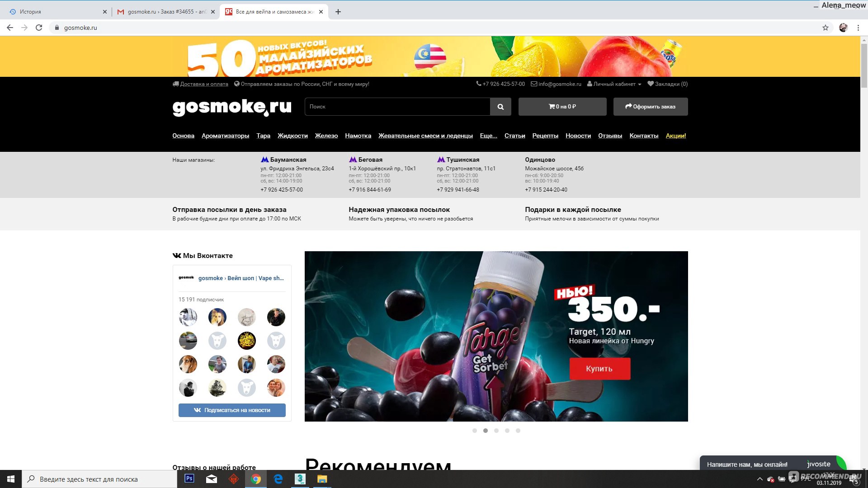
Task: Open Жевательные смеси и леденцы menu
Action: 425,136
